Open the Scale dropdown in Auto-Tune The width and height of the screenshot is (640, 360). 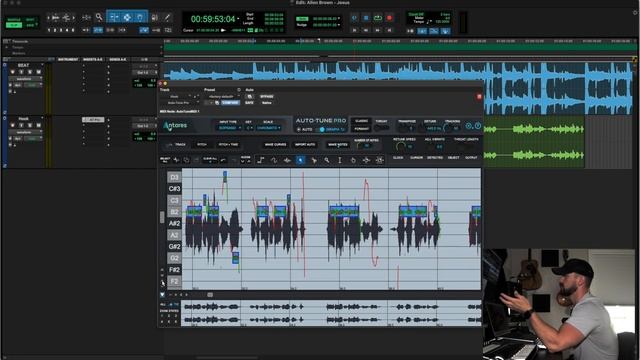269,128
